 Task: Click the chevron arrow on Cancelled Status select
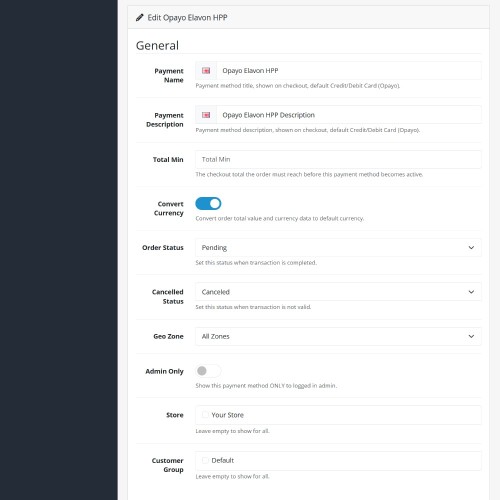click(x=471, y=292)
